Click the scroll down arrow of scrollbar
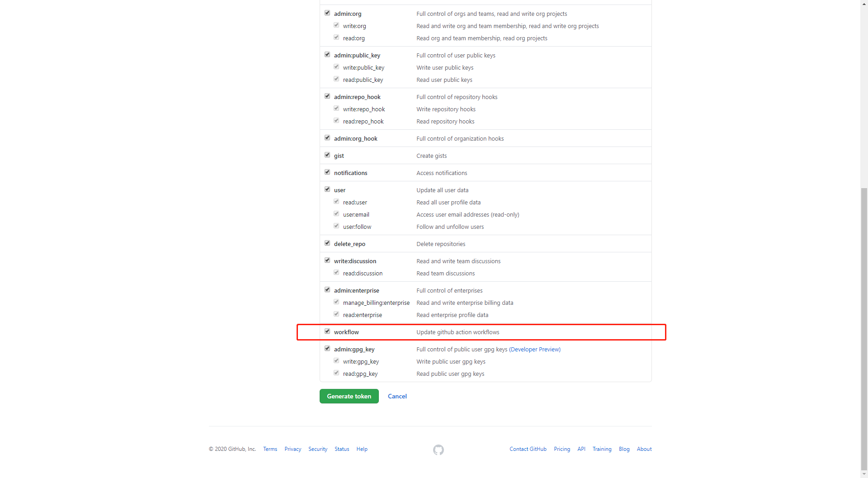The image size is (868, 478). 864,474
